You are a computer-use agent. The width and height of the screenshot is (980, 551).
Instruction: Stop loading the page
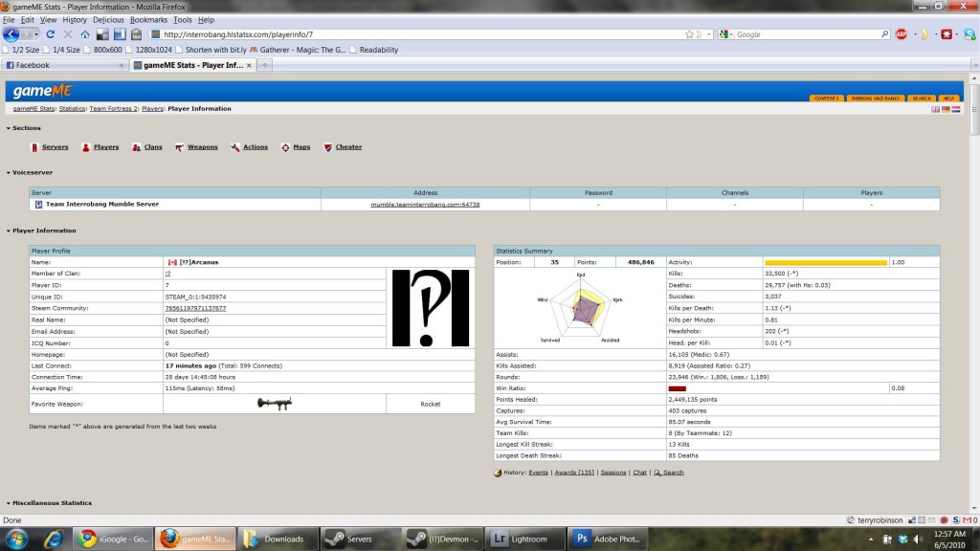[68, 34]
